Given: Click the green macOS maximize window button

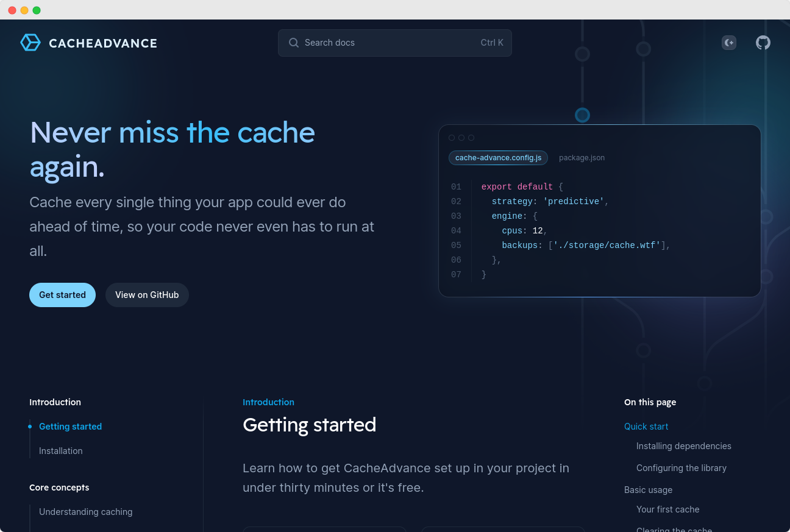Looking at the screenshot, I should coord(37,10).
